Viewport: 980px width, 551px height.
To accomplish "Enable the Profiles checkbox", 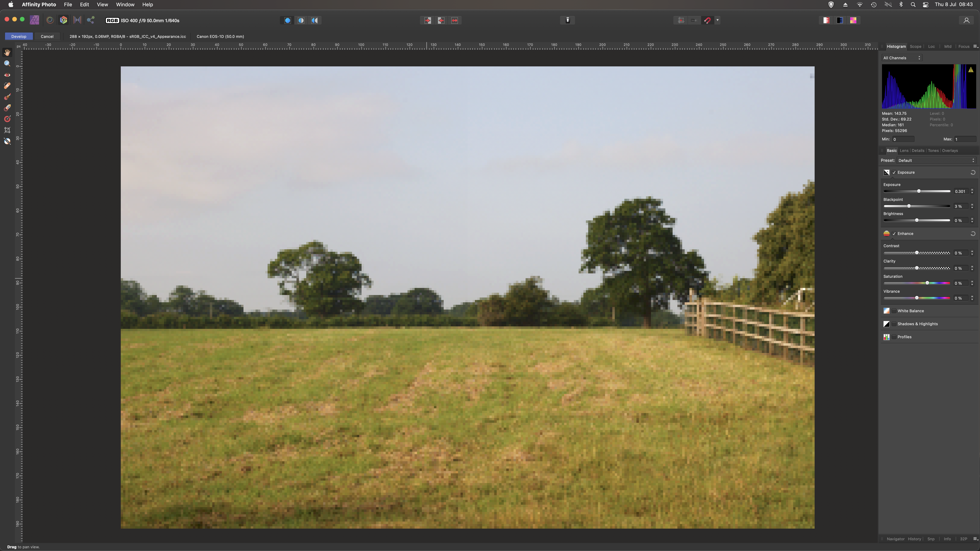I will (x=894, y=337).
